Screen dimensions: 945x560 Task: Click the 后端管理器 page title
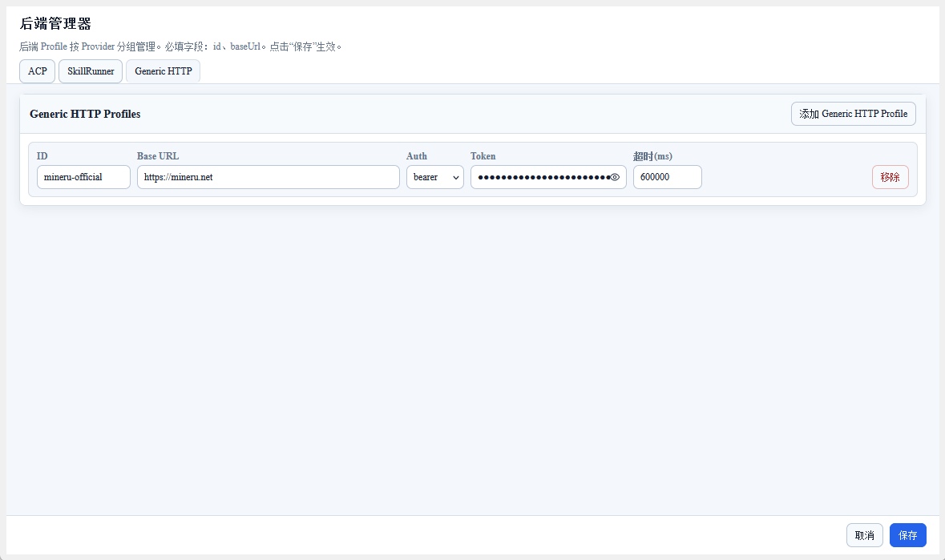(x=55, y=23)
